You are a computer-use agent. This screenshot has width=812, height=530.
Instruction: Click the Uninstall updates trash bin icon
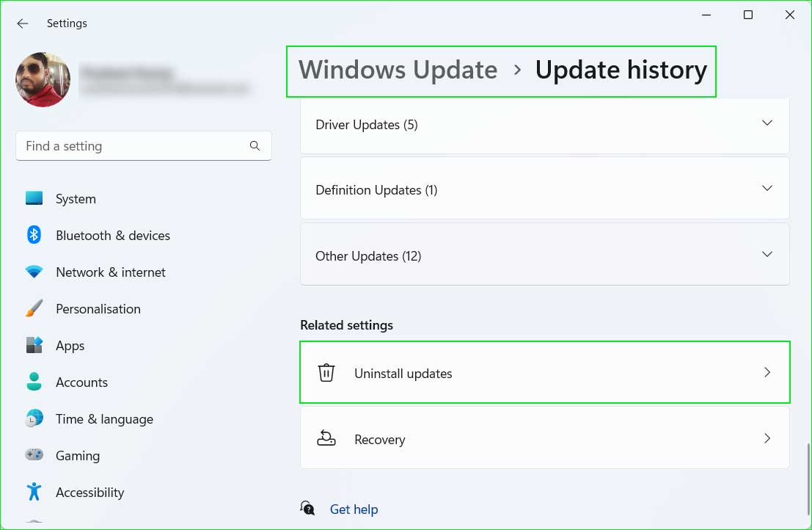[326, 372]
